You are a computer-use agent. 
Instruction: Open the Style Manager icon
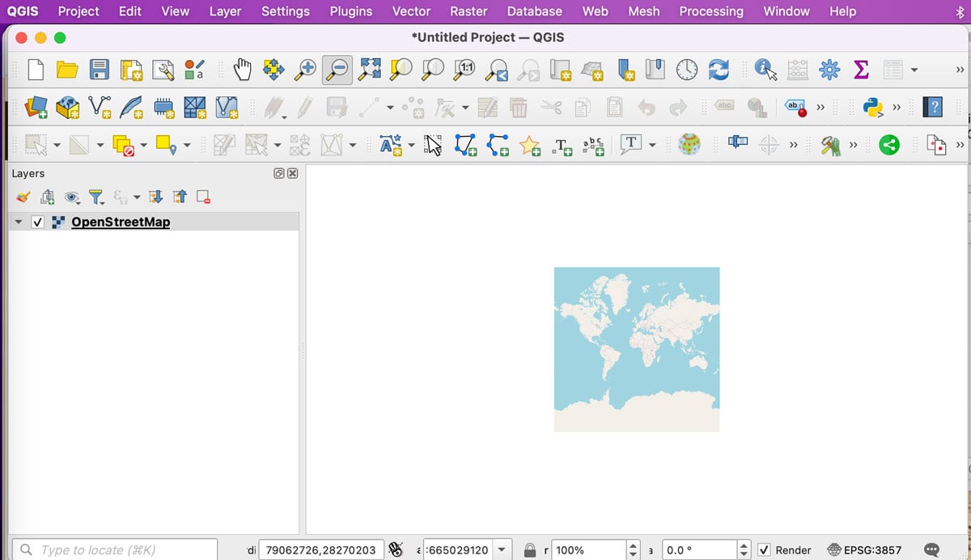point(194,70)
